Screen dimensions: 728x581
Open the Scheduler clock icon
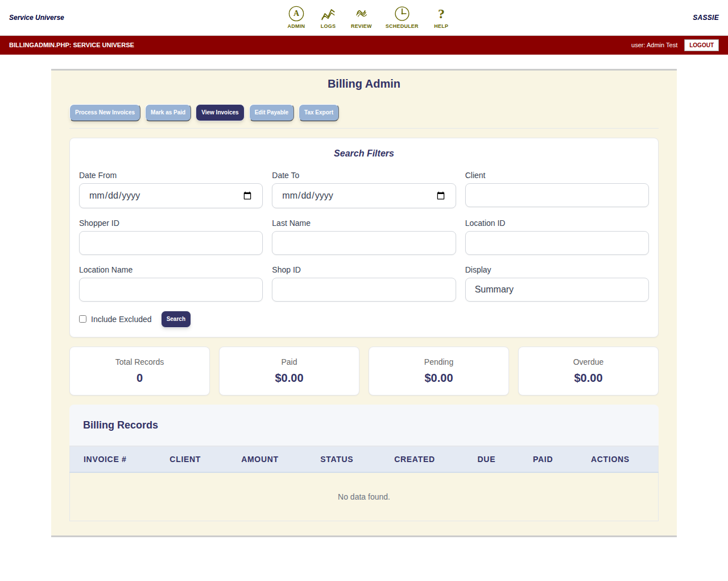(x=402, y=14)
